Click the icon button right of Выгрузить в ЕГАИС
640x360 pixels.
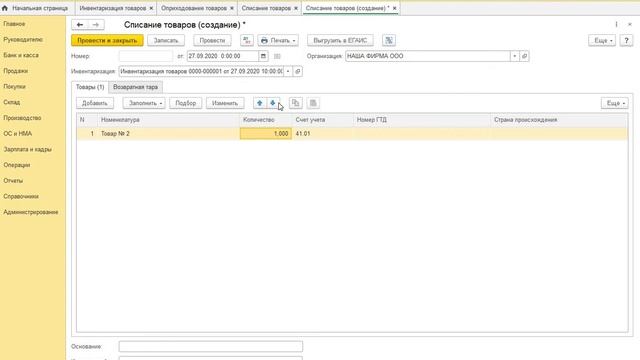coord(389,40)
